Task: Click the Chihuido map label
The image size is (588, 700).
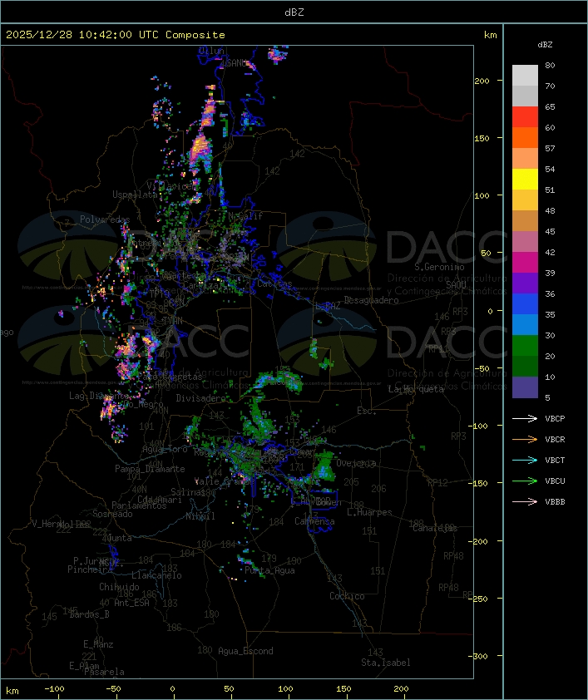Action: (x=119, y=587)
